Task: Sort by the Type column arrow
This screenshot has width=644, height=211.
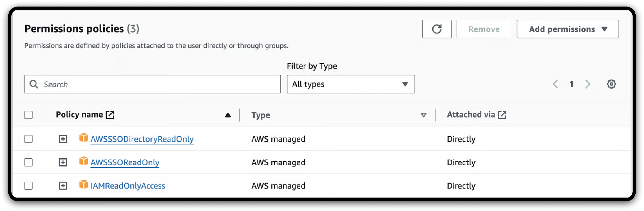Action: 423,115
